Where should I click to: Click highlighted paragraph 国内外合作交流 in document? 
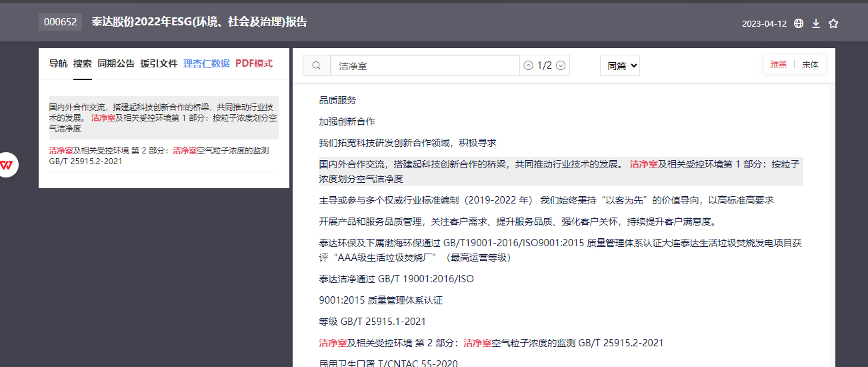(x=561, y=171)
